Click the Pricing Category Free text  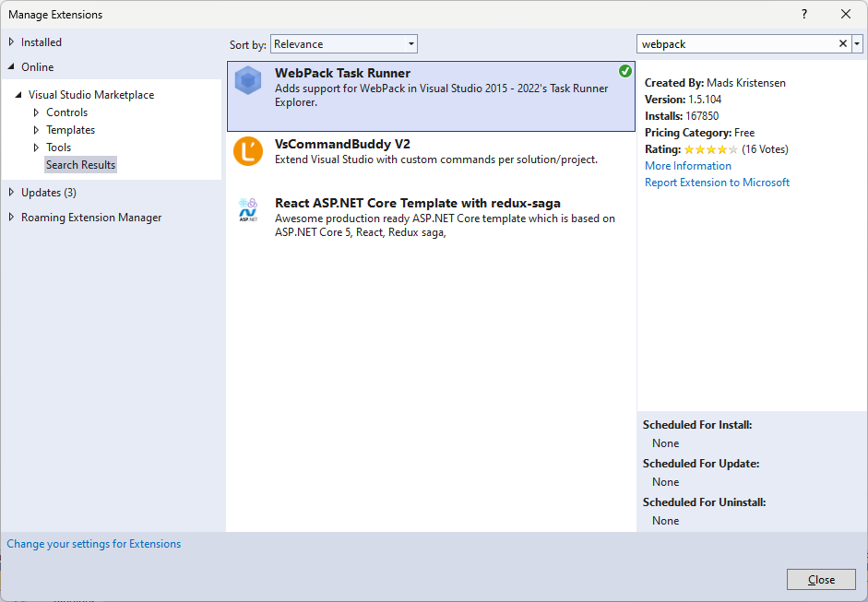[x=700, y=133]
